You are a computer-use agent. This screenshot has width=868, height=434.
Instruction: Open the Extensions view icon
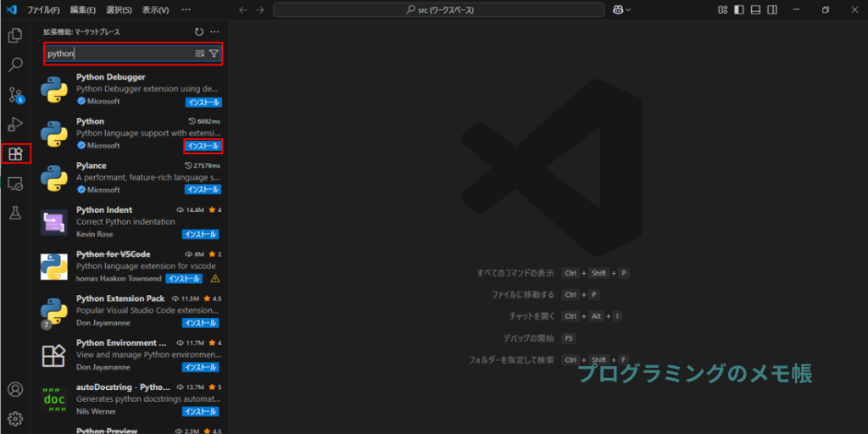tap(15, 154)
